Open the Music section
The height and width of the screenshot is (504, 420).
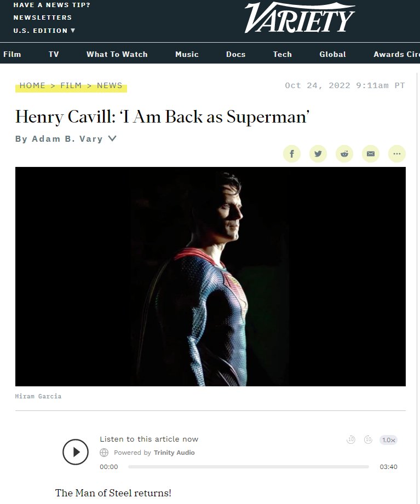(187, 54)
